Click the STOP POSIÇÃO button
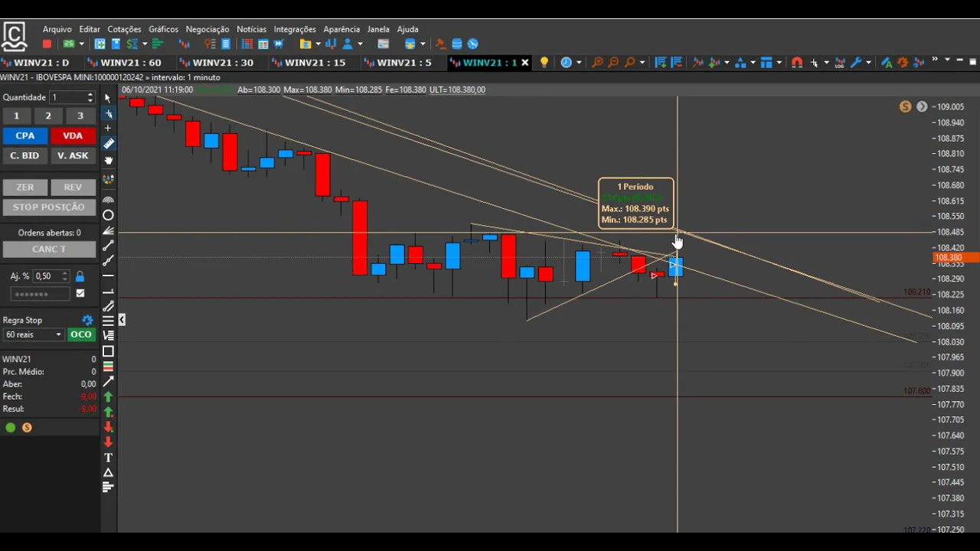The height and width of the screenshot is (551, 980). click(49, 207)
